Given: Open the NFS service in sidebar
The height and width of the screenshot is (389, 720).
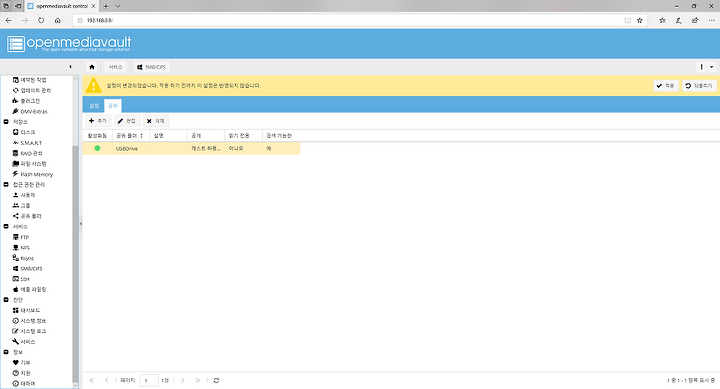Looking at the screenshot, I should pyautogui.click(x=21, y=248).
